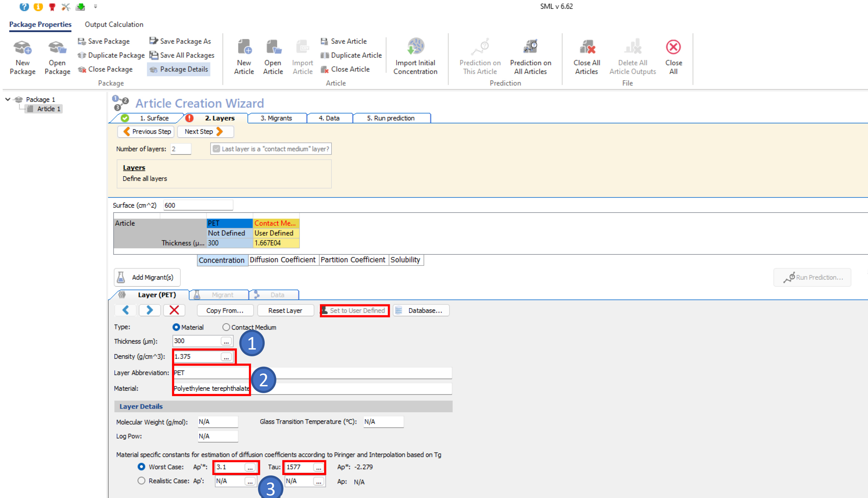The height and width of the screenshot is (498, 868).
Task: Click the Reset Layer button
Action: point(285,310)
